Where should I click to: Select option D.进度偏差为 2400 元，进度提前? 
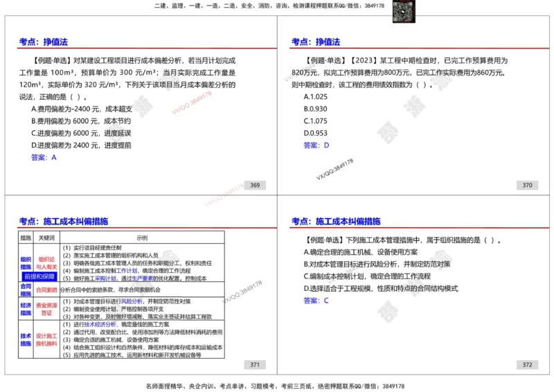pos(81,145)
